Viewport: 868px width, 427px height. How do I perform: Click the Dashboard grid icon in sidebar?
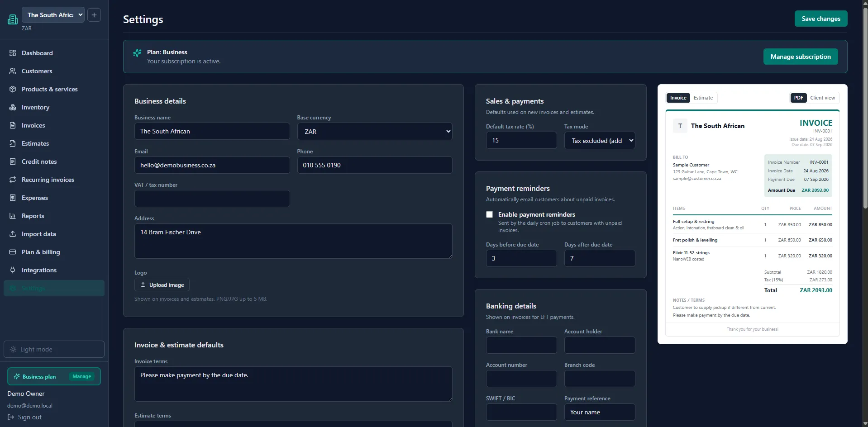point(13,53)
